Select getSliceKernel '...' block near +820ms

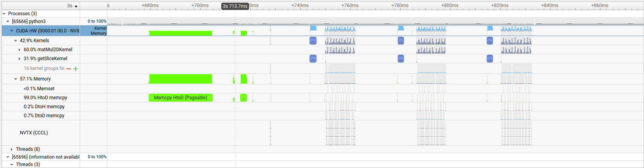pyautogui.click(x=490, y=59)
